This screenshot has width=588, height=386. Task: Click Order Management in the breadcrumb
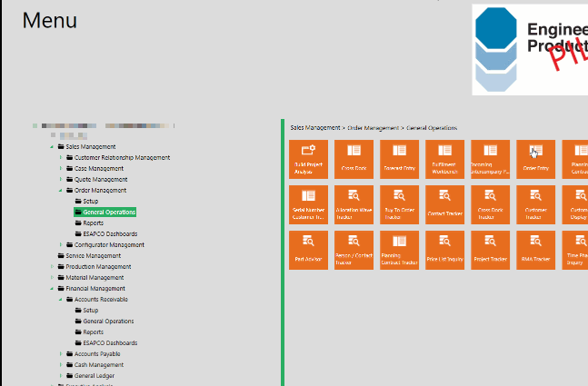(374, 128)
